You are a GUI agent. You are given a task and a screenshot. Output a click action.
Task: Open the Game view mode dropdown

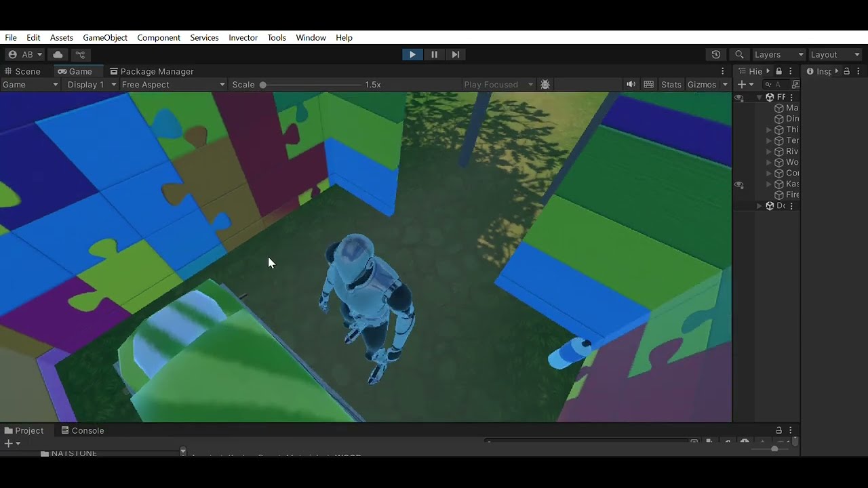[30, 85]
